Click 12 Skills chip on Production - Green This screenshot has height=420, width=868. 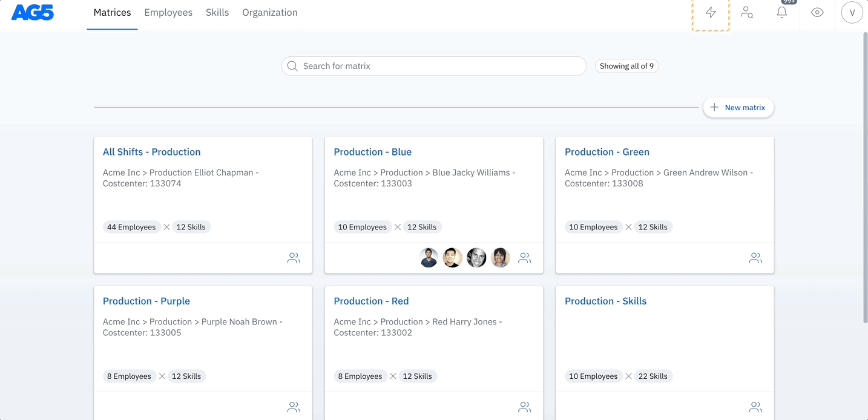[653, 227]
